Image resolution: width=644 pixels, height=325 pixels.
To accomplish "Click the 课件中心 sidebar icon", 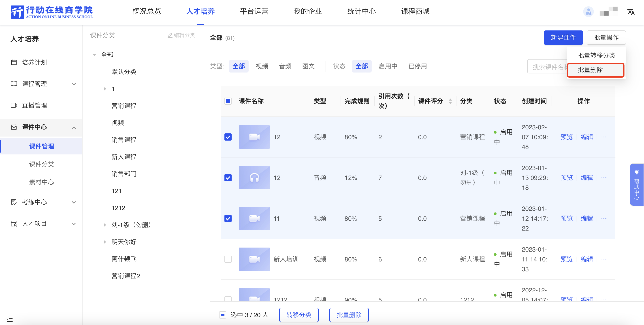I will pos(14,127).
